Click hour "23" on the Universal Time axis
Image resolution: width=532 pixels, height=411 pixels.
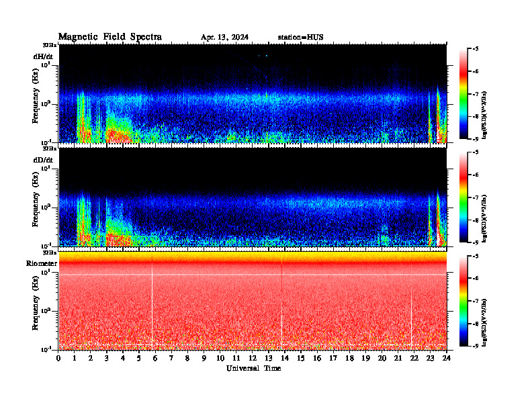pyautogui.click(x=430, y=358)
